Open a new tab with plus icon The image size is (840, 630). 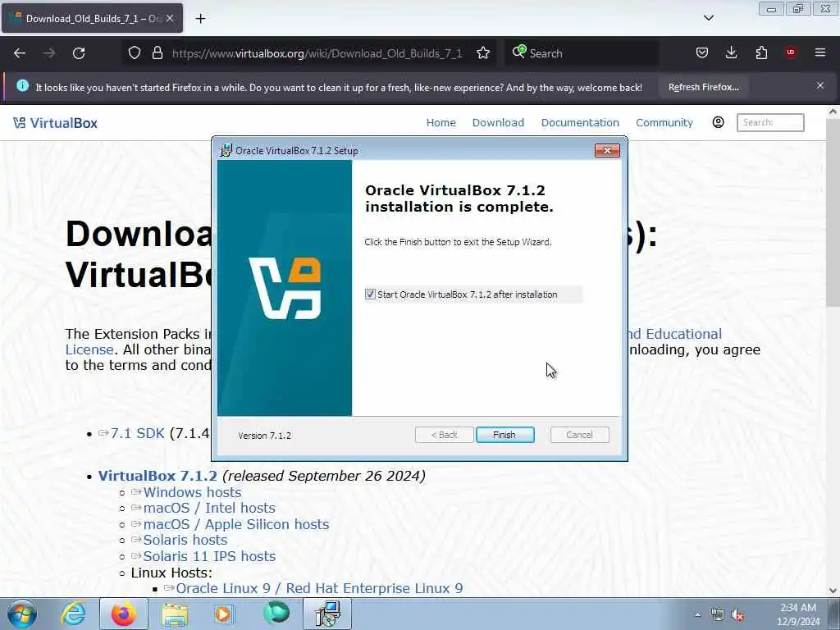(x=200, y=19)
